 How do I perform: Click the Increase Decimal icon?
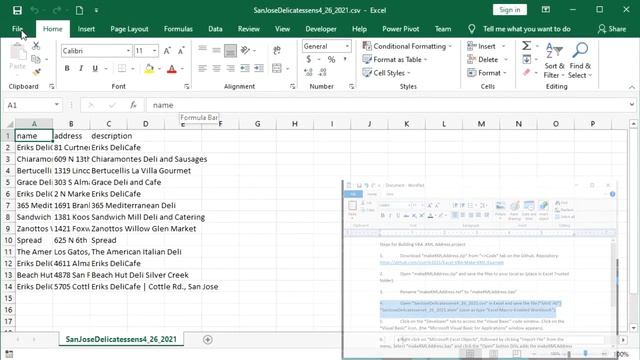[308, 72]
